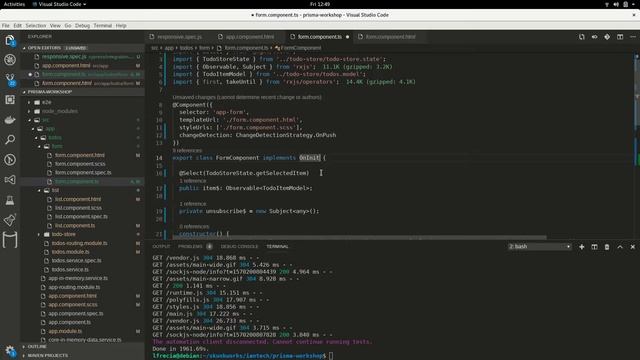Open the Explorer view in activity bar
Image resolution: width=640 pixels, height=360 pixels.
[10, 40]
